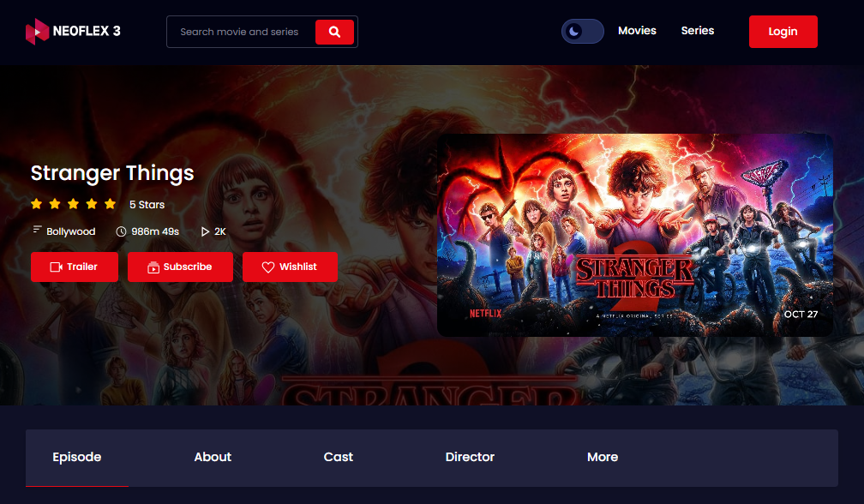Image resolution: width=864 pixels, height=504 pixels.
Task: Click the first rating star
Action: (x=36, y=204)
